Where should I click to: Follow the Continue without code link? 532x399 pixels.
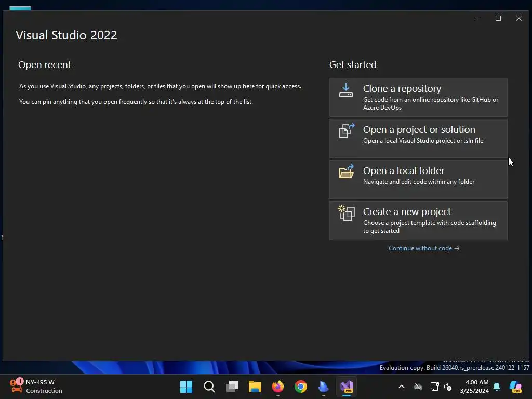click(x=424, y=248)
